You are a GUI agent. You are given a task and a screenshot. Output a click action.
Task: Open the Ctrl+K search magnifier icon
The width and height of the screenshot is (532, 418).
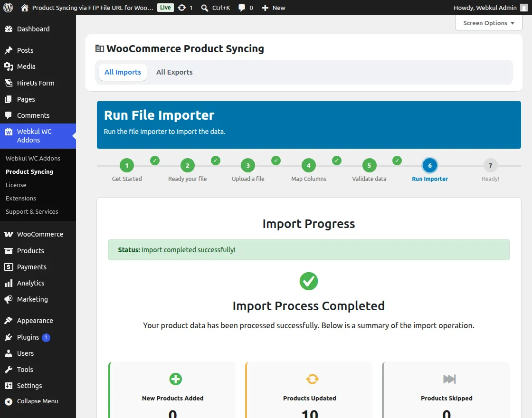point(204,8)
